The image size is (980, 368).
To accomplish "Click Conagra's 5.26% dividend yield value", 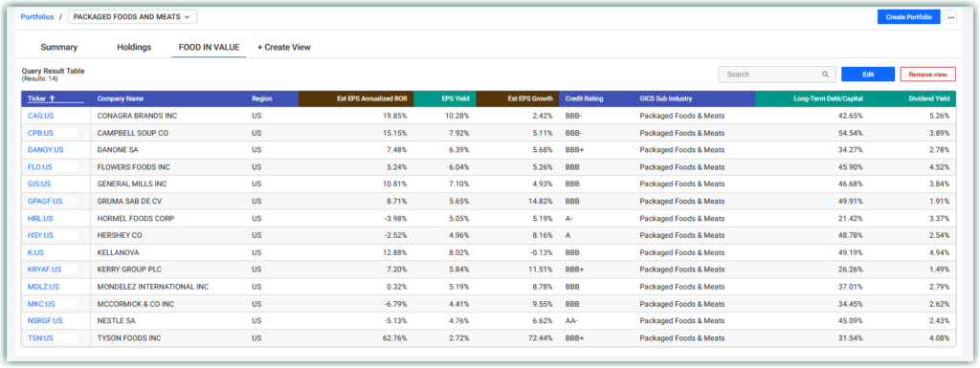I will [x=940, y=116].
